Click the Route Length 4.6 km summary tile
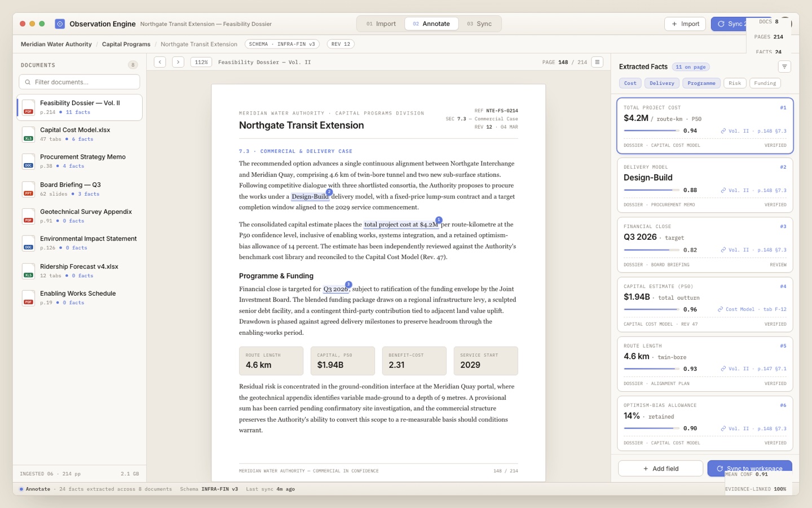812x508 pixels. coord(271,361)
